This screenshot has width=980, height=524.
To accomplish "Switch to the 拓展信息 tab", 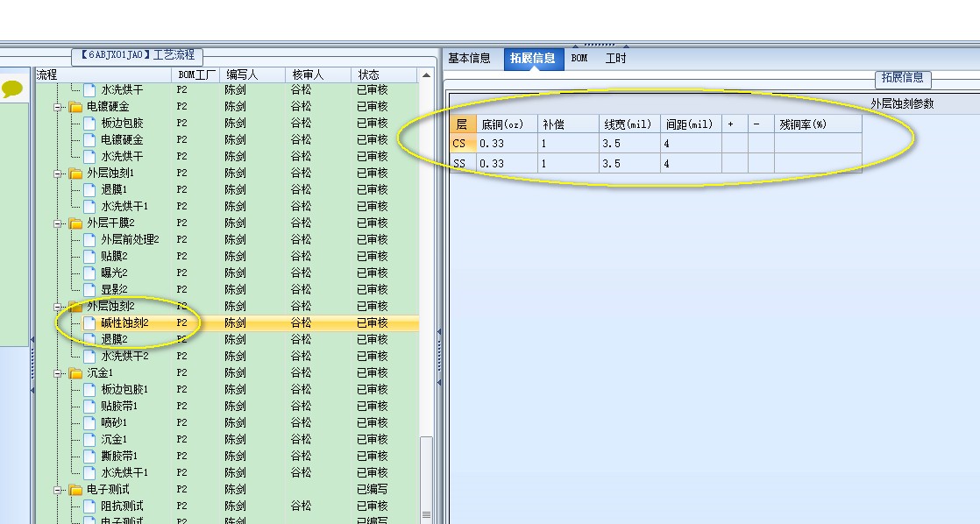I will pos(532,58).
